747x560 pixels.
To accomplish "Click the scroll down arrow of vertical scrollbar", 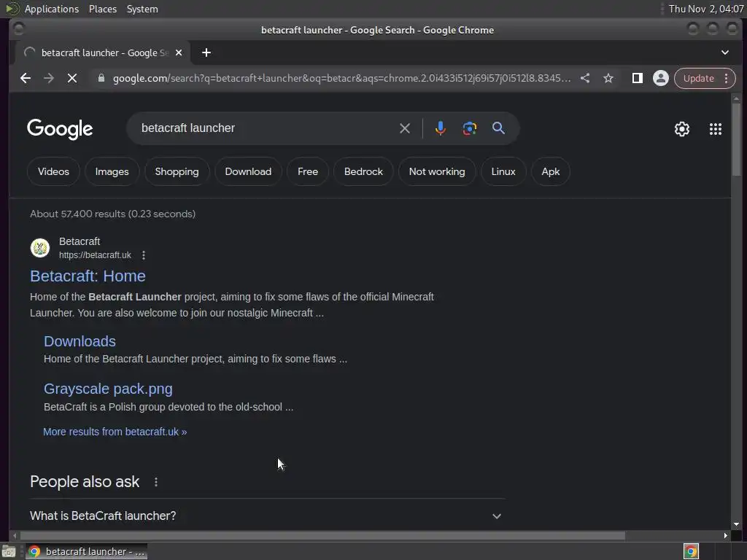I will [737, 524].
